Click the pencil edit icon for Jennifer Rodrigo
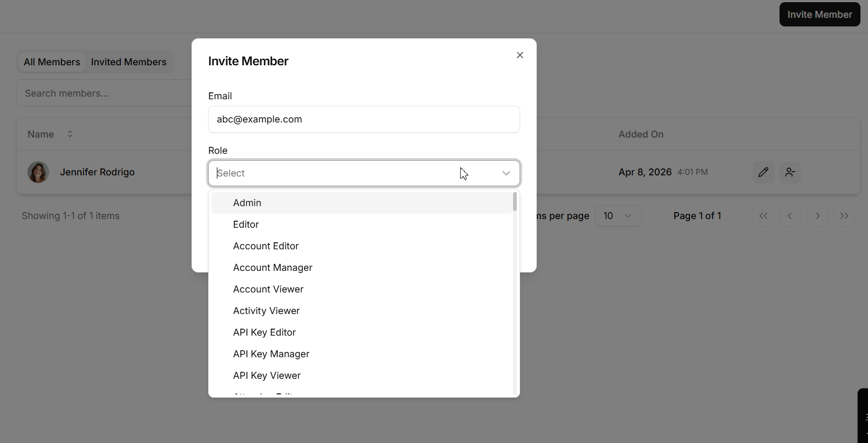The width and height of the screenshot is (868, 443). [x=763, y=172]
